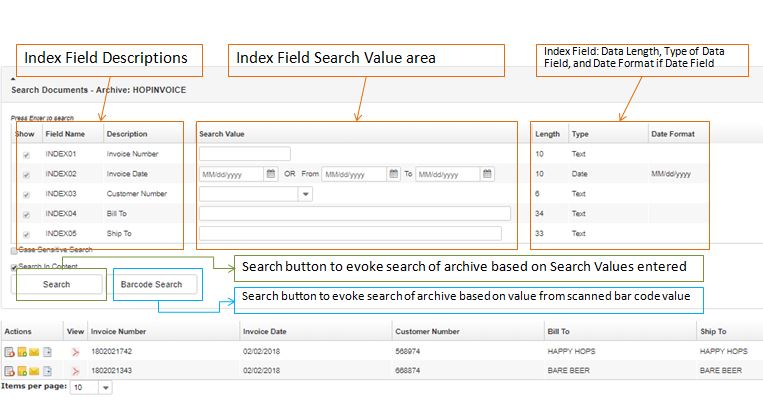Open calendar picker for Invoice Date exact value
Screen dimensions: 763x405
271,174
